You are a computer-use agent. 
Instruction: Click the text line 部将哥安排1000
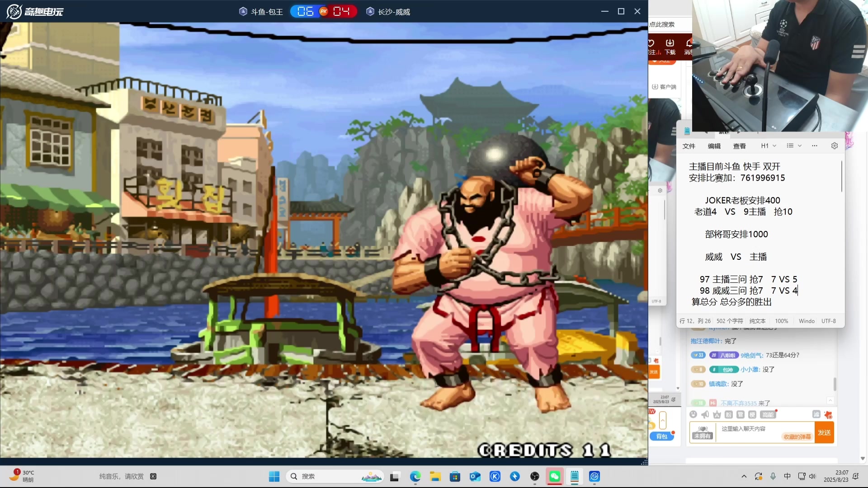(736, 234)
